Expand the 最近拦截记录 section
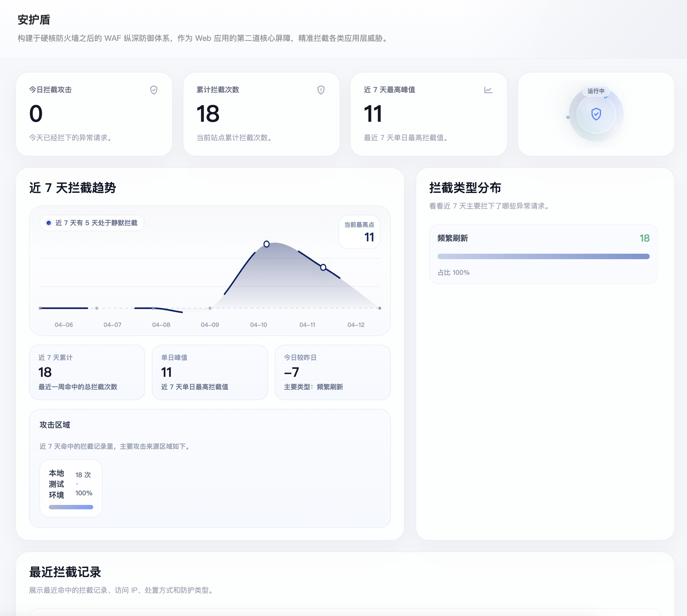 click(x=65, y=573)
